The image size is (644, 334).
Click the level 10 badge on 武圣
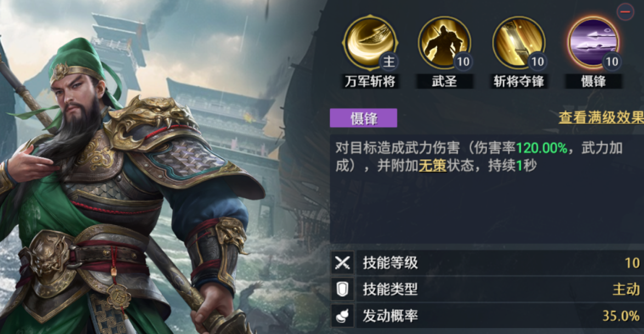pyautogui.click(x=463, y=62)
